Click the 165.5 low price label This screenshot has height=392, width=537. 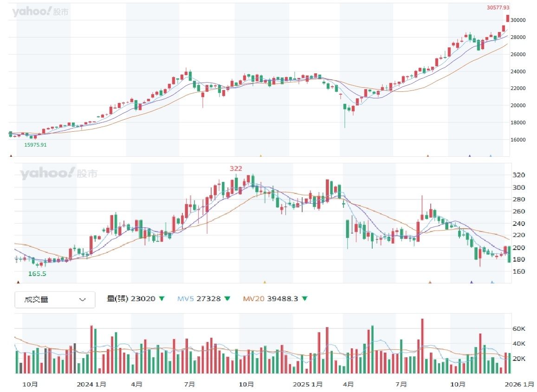[x=37, y=274]
